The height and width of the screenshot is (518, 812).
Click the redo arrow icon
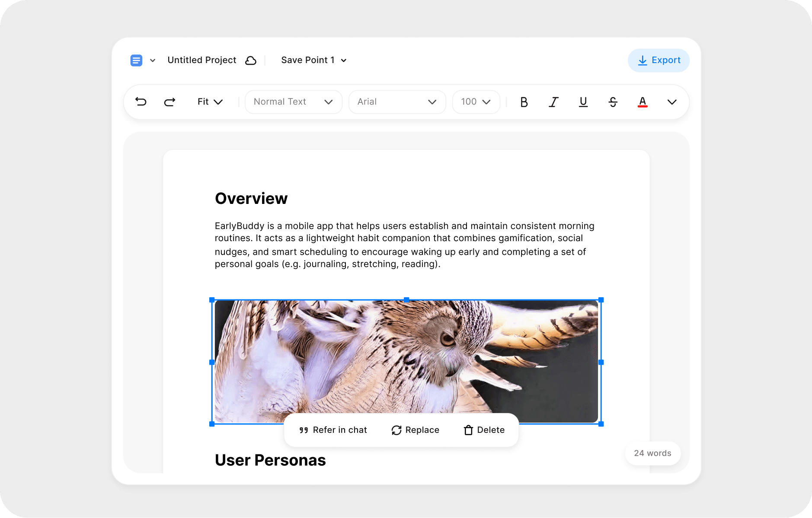pyautogui.click(x=169, y=102)
